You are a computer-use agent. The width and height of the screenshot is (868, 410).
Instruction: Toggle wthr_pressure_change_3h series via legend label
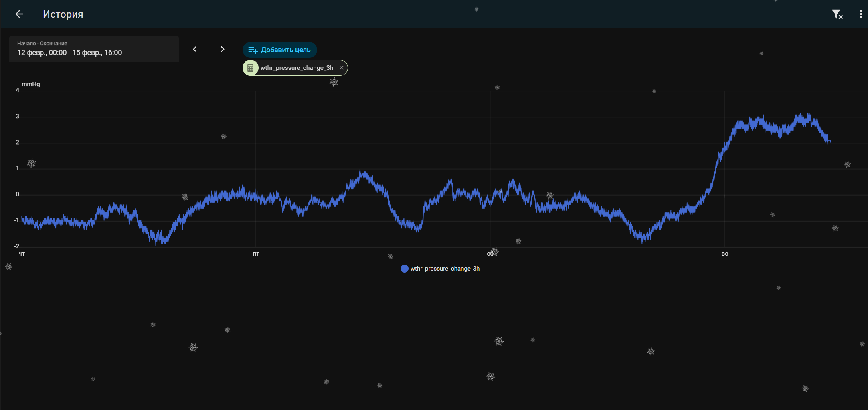pos(445,269)
